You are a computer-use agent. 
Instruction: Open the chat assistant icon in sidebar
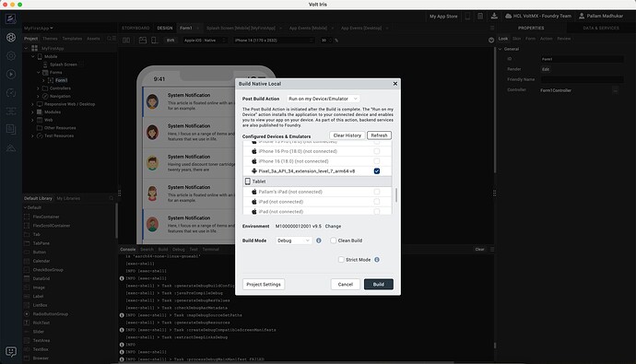coord(11,351)
